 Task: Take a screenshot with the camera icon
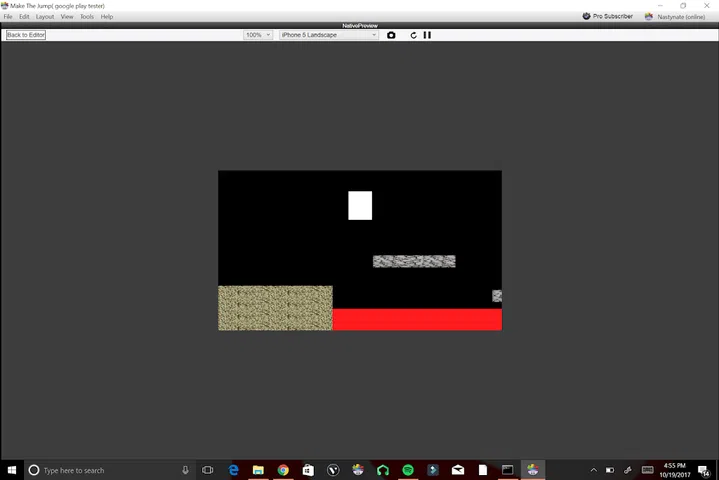coord(391,35)
